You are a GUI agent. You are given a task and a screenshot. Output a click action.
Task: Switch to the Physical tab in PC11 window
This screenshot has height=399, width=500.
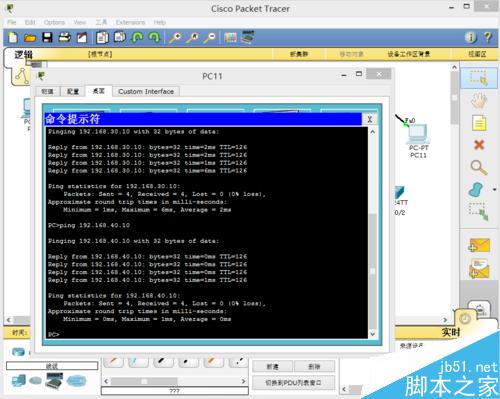coord(47,91)
